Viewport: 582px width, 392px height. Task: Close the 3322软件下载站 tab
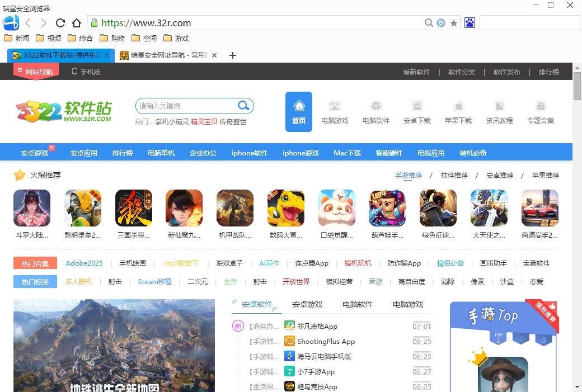pos(107,55)
